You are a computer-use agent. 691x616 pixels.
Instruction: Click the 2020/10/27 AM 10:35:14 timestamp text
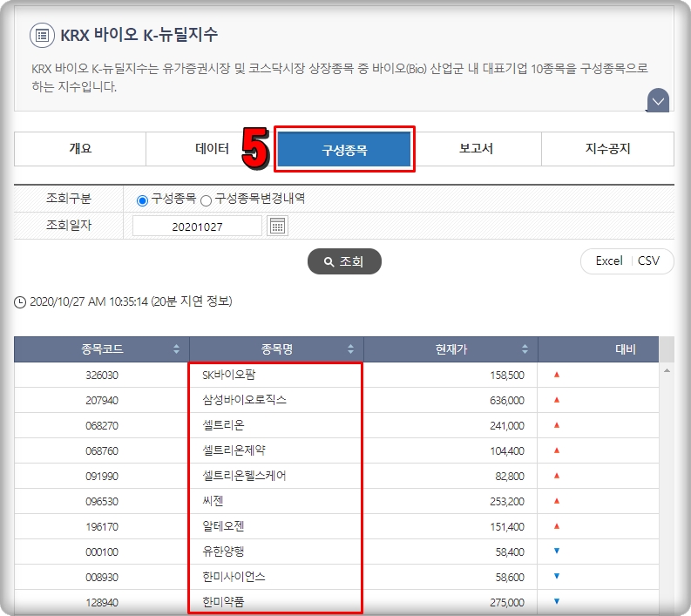pos(89,301)
